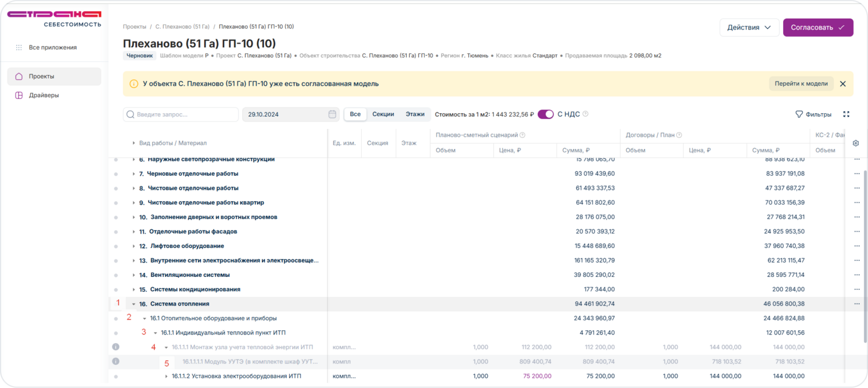The width and height of the screenshot is (868, 388).
Task: Open the Драйверы sidebar section
Action: point(44,95)
